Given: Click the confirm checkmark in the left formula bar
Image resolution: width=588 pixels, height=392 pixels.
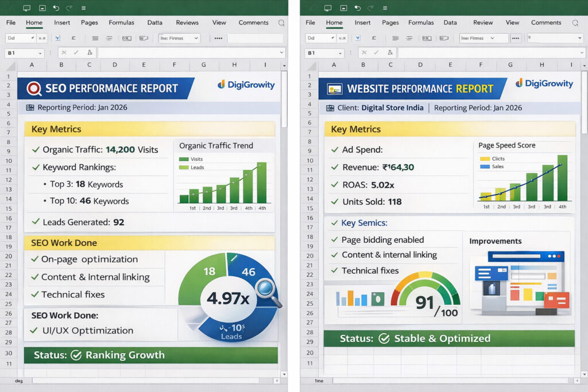Looking at the screenshot, I should [76, 53].
